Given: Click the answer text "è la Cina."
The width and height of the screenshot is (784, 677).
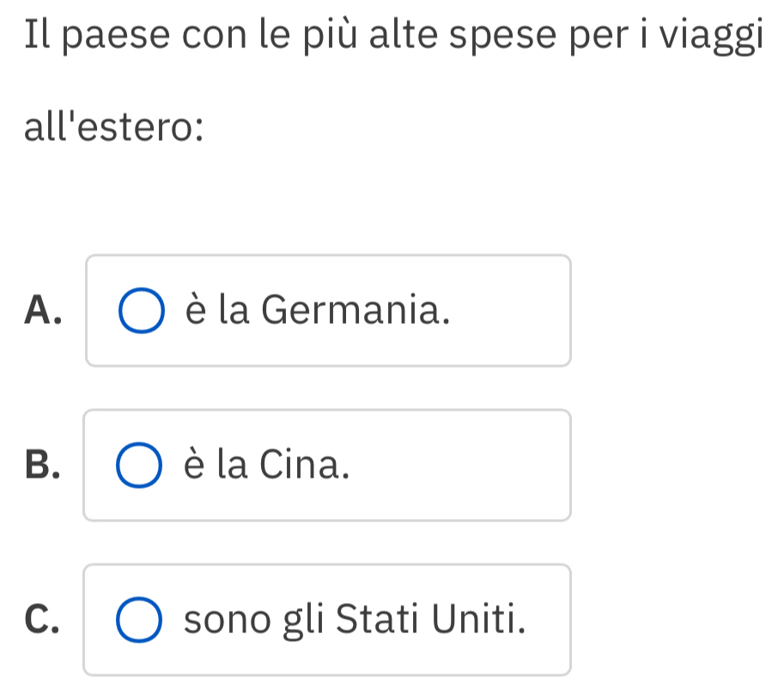Looking at the screenshot, I should coord(267,464).
